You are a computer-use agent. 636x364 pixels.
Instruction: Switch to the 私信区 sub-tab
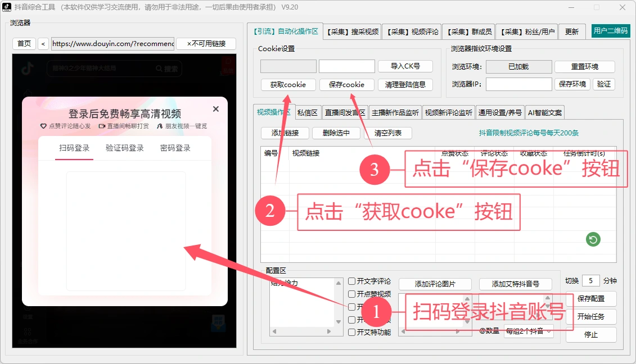pos(308,113)
